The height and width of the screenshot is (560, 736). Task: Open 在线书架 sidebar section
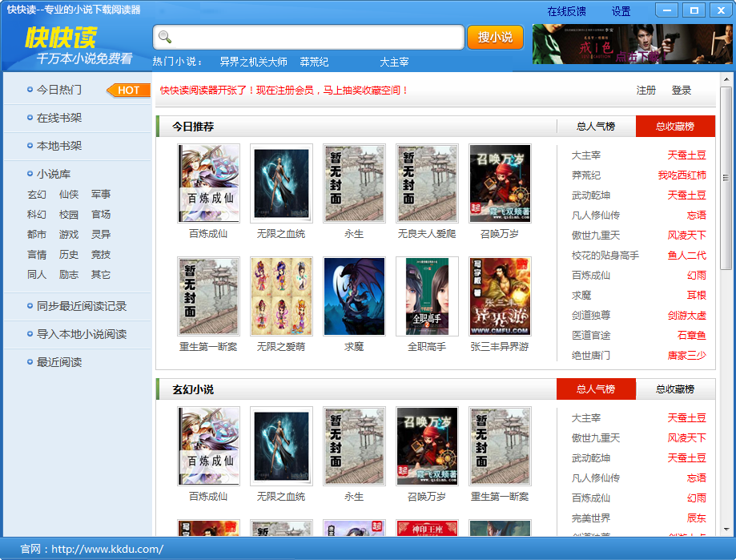click(59, 118)
